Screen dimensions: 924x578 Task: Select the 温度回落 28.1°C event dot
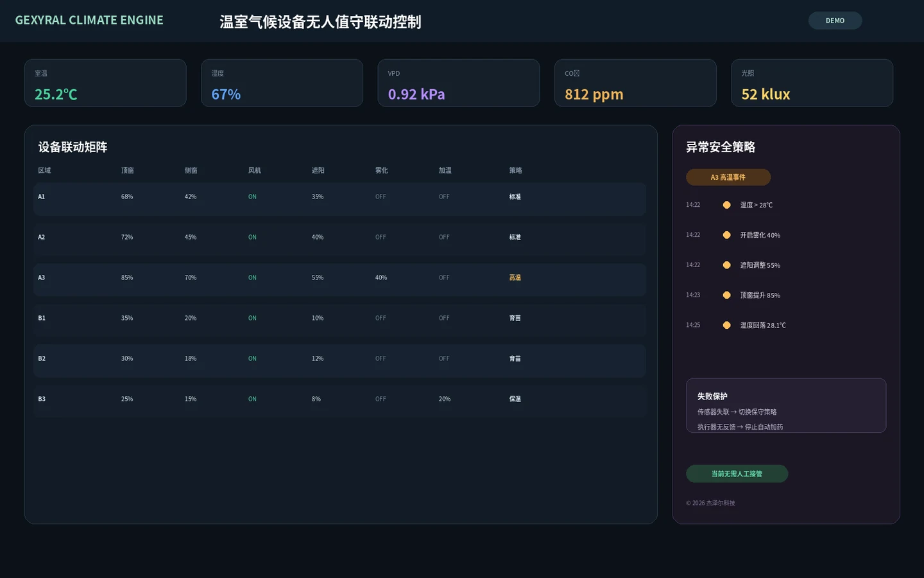tap(726, 326)
